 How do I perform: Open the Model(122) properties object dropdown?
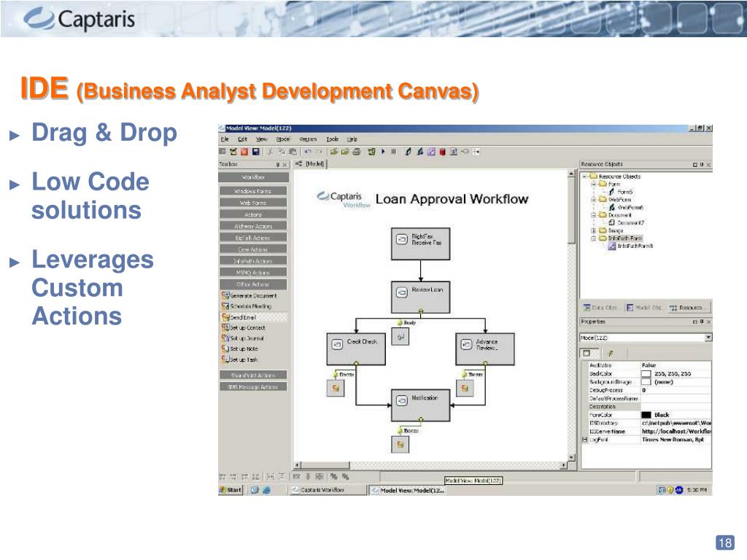[708, 338]
